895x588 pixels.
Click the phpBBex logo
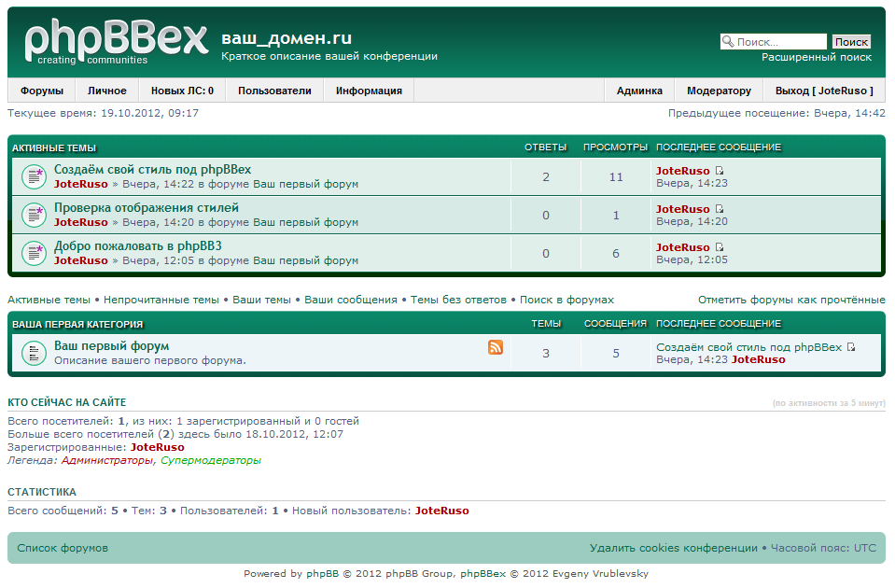[x=116, y=42]
